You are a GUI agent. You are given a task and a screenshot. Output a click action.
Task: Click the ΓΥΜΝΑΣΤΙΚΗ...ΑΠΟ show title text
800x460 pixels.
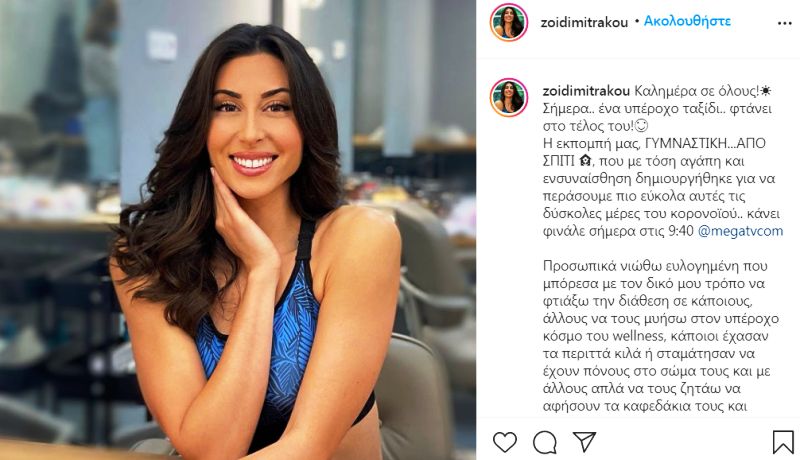pyautogui.click(x=706, y=143)
